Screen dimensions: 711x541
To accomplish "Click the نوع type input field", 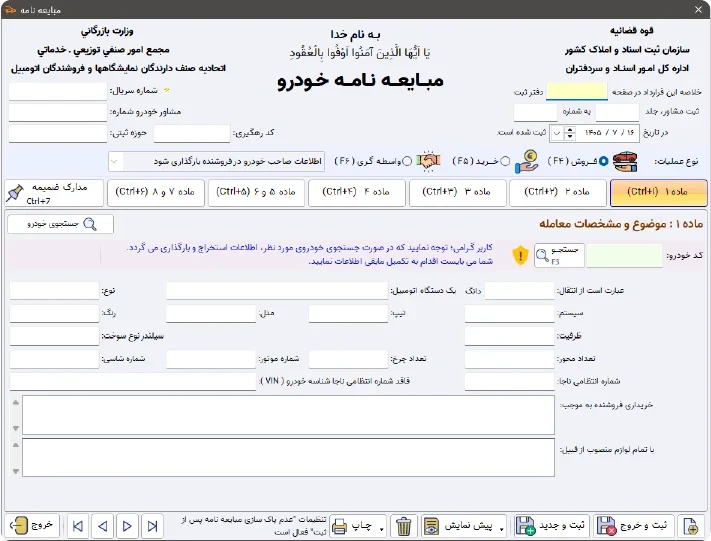I will click(54, 291).
